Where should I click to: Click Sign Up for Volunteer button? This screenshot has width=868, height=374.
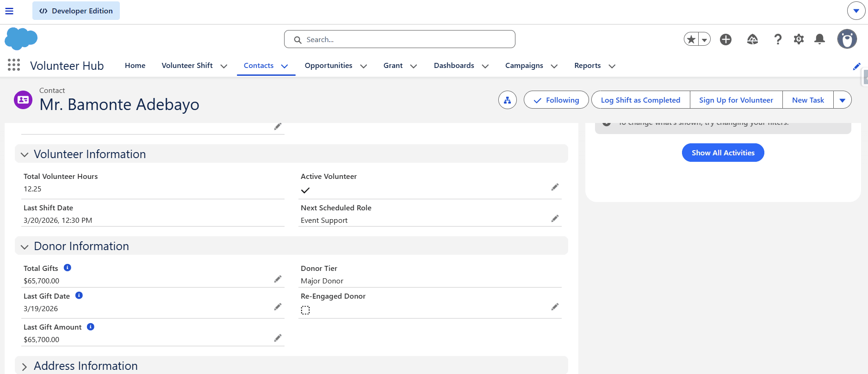click(736, 100)
